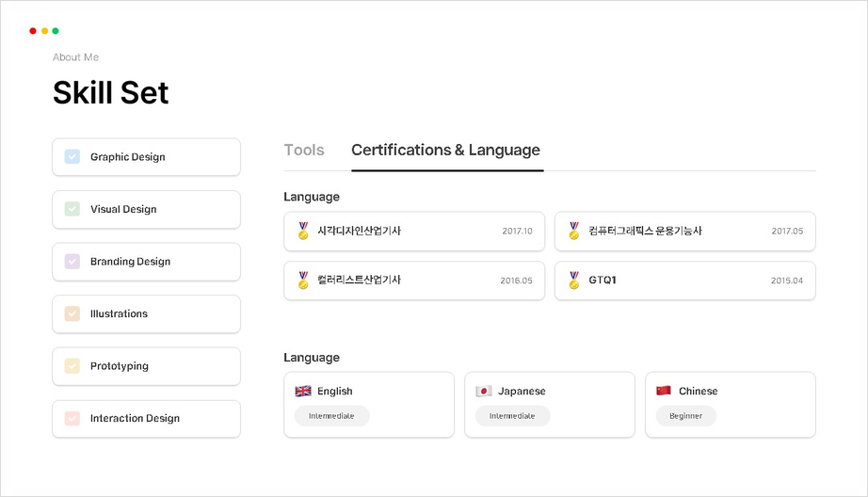868x497 pixels.
Task: Click the English language name
Action: pos(335,392)
